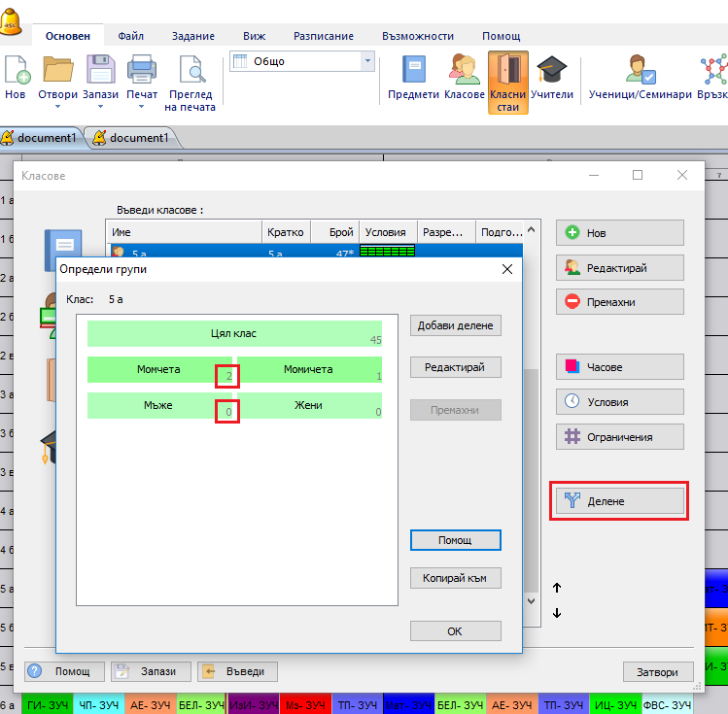728x714 pixels.
Task: Open the Предмети subjects icon
Action: [x=413, y=71]
